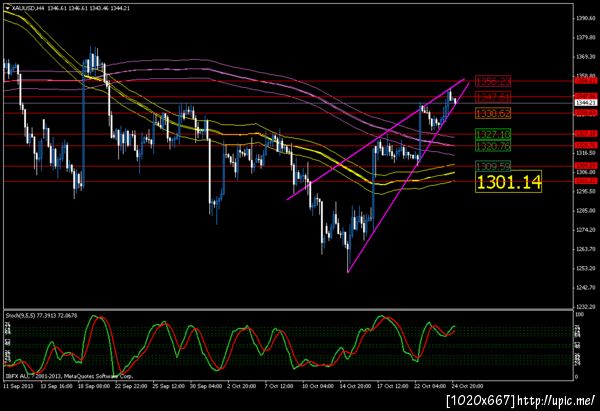
Task: Click the 1390.60 value on price axis
Action: tap(586, 18)
